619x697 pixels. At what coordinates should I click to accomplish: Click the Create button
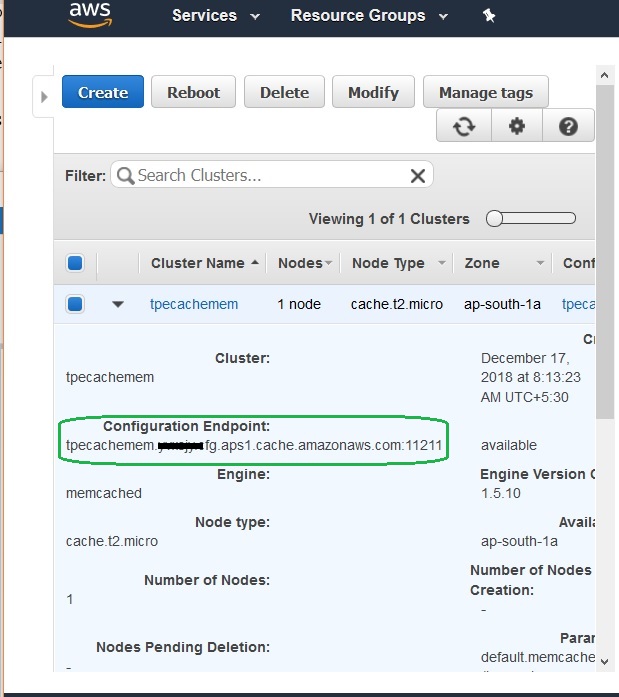click(103, 92)
